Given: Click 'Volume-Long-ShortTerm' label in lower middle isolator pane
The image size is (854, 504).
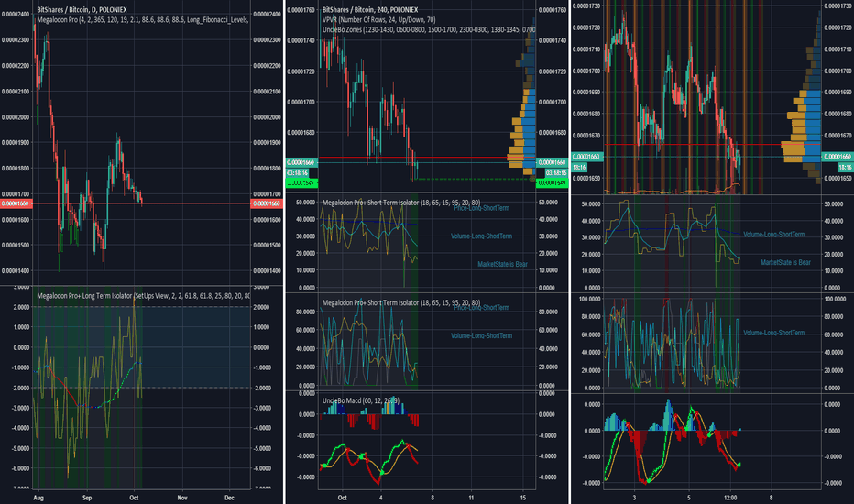Looking at the screenshot, I should click(481, 335).
